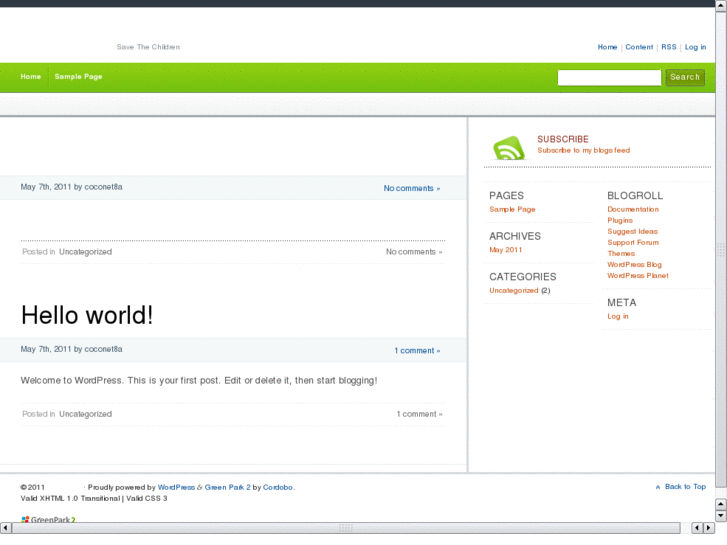Screen dimensions: 727x545
Task: Open Hello world! post title
Action: pos(87,315)
